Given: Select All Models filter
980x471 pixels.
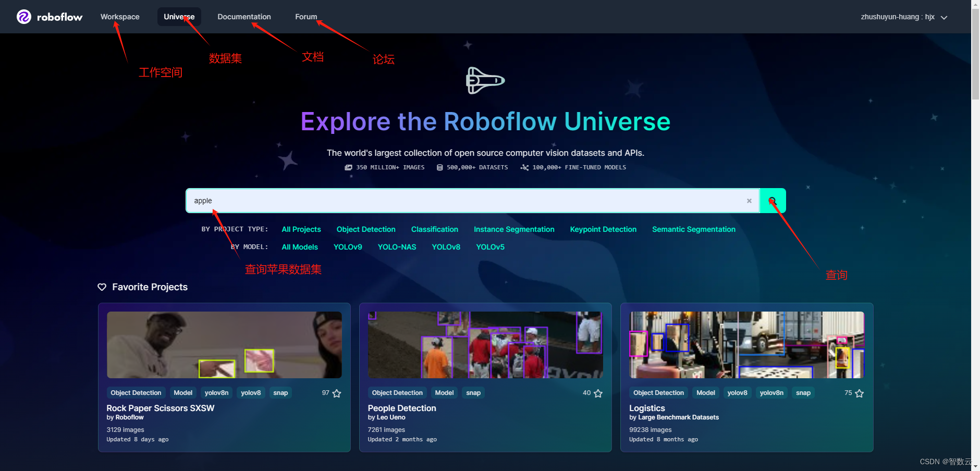Looking at the screenshot, I should point(300,247).
